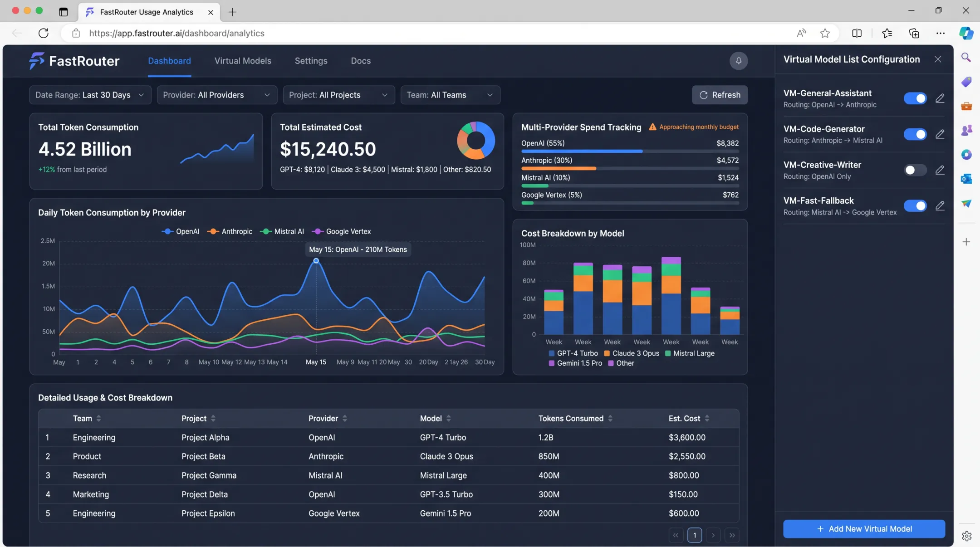
Task: Open tab actions menu icon
Action: 63,12
